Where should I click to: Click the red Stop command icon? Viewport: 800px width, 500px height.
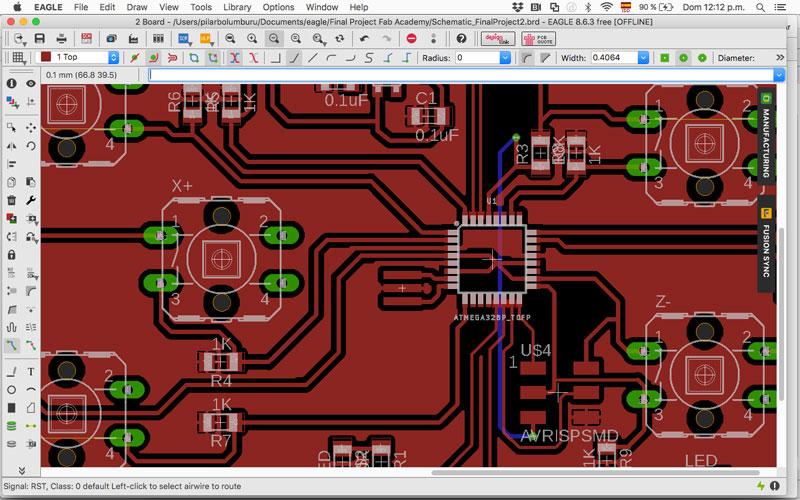412,39
